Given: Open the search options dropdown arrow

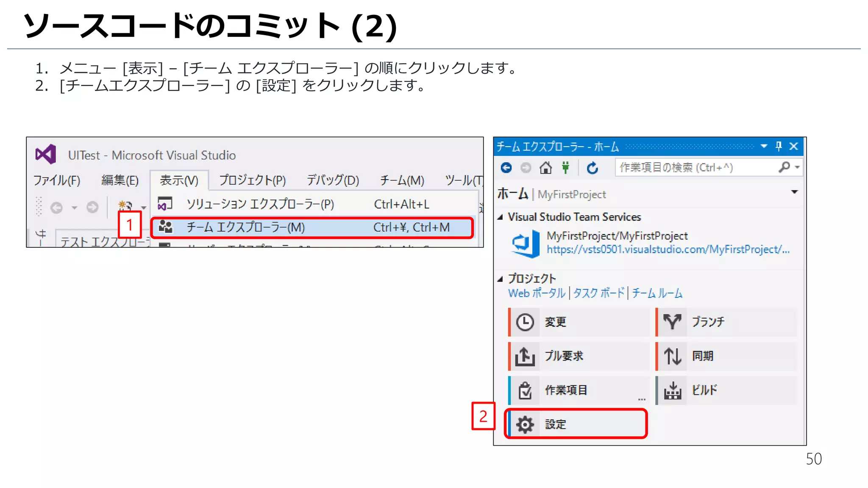Looking at the screenshot, I should pos(797,167).
